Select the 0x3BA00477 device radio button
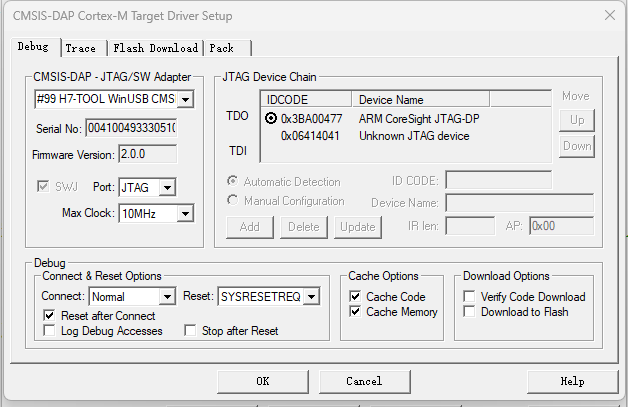 [x=271, y=118]
